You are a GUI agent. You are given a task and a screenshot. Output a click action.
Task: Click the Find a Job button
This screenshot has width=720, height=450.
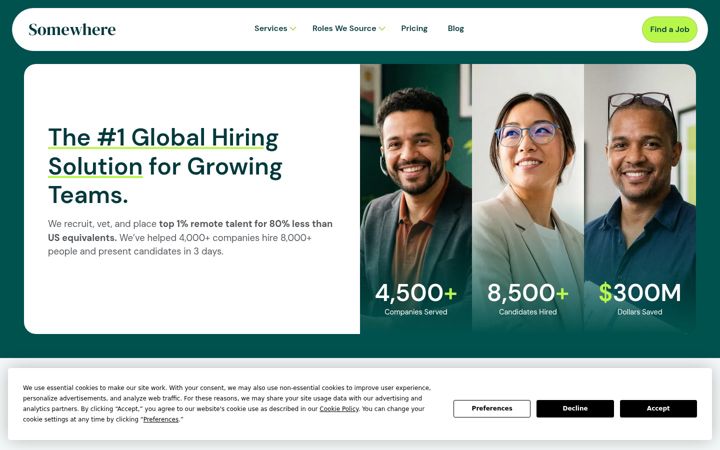pyautogui.click(x=669, y=29)
